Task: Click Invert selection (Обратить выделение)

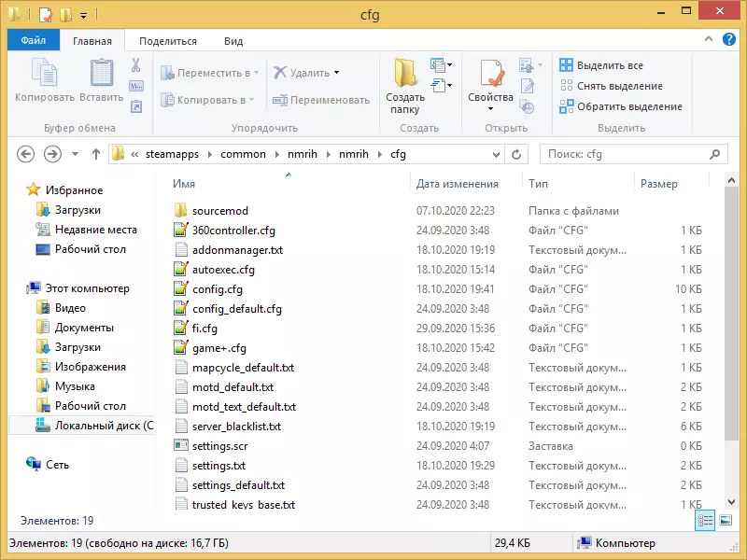Action: pyautogui.click(x=621, y=106)
